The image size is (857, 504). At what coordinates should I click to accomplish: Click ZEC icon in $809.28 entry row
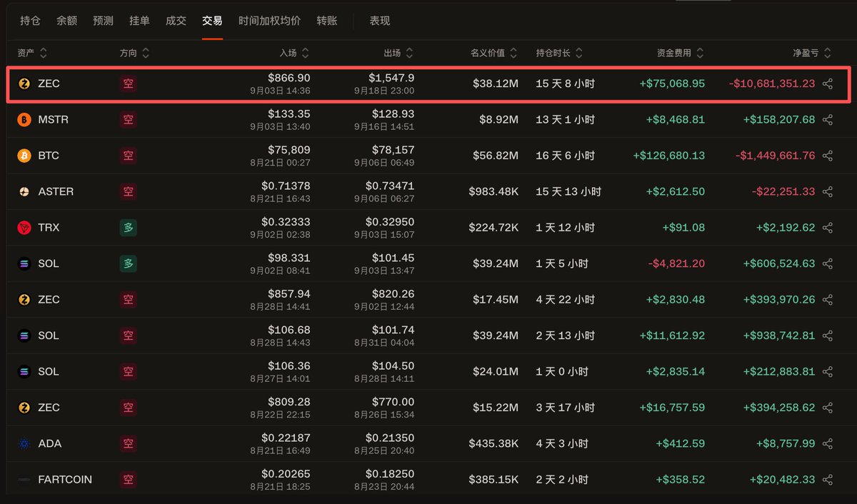pos(24,408)
